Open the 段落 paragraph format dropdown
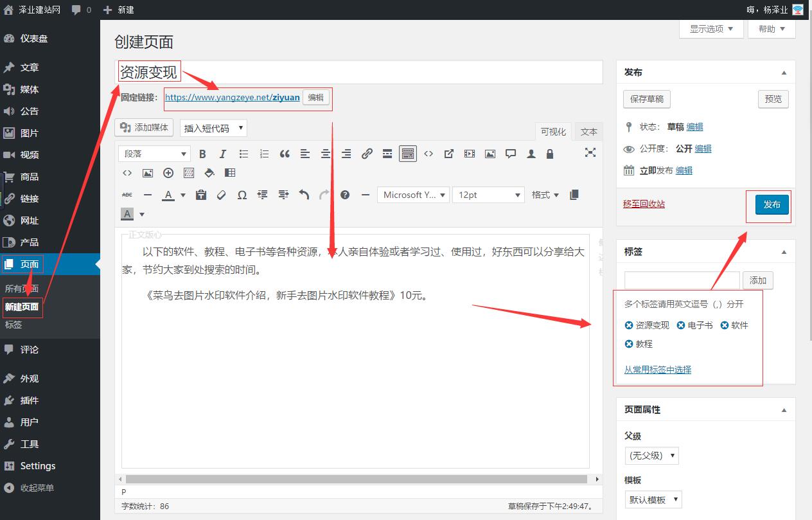 tap(155, 154)
